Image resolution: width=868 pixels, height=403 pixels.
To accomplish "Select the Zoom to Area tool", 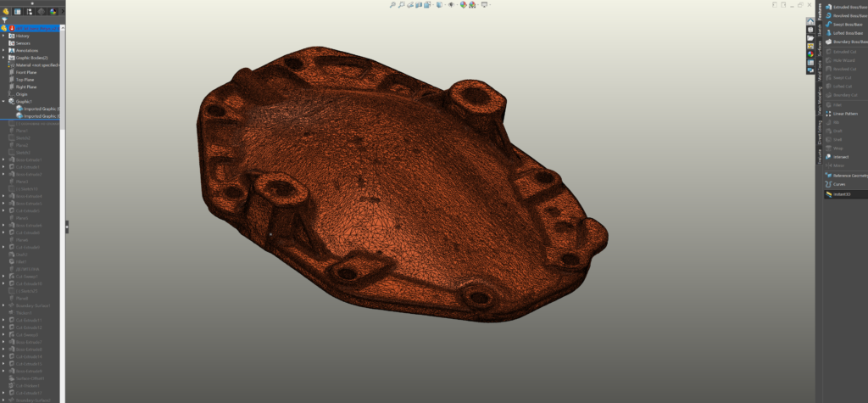I will pos(401,4).
